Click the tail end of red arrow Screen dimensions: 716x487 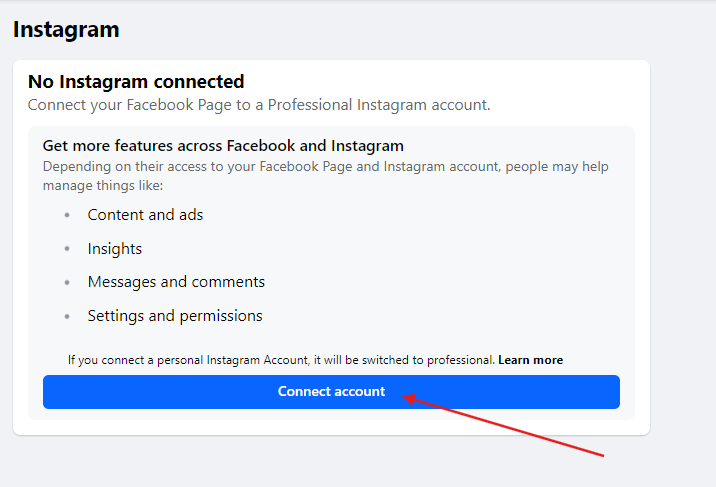[x=602, y=455]
